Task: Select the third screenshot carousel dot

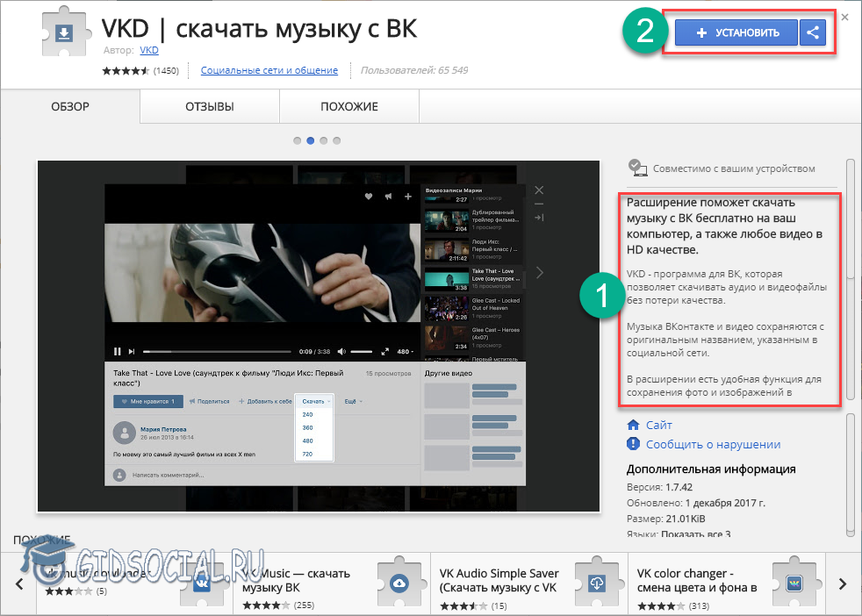Action: [x=324, y=140]
